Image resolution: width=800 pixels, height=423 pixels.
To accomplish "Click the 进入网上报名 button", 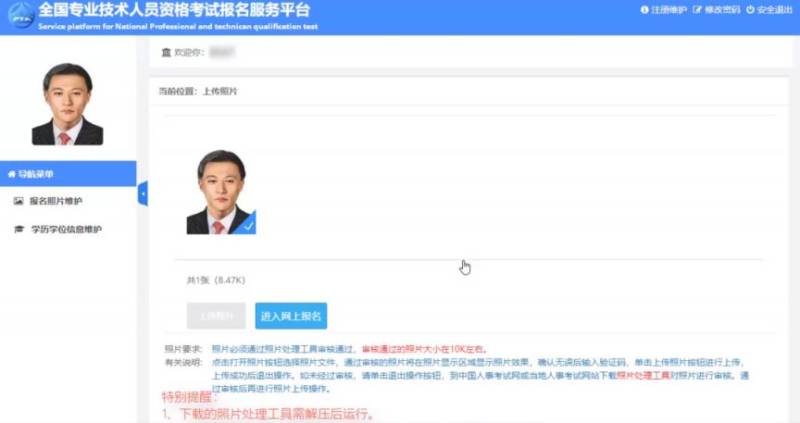I will (x=291, y=316).
